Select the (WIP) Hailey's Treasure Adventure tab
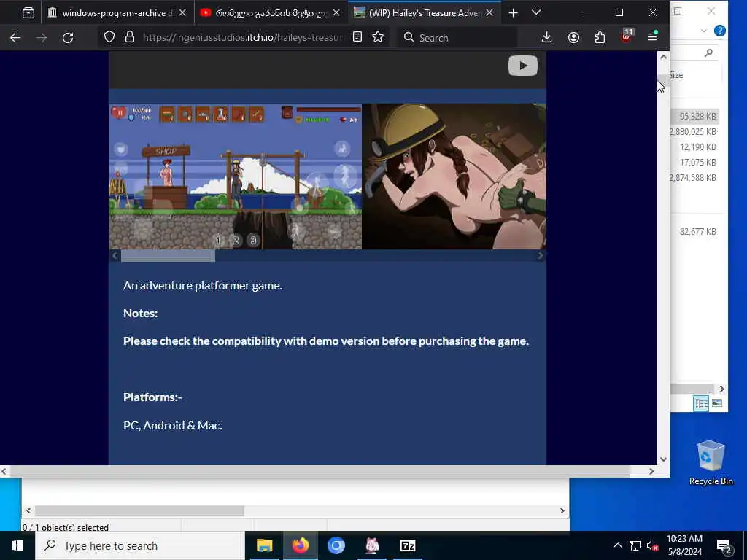The height and width of the screenshot is (560, 747). click(425, 13)
